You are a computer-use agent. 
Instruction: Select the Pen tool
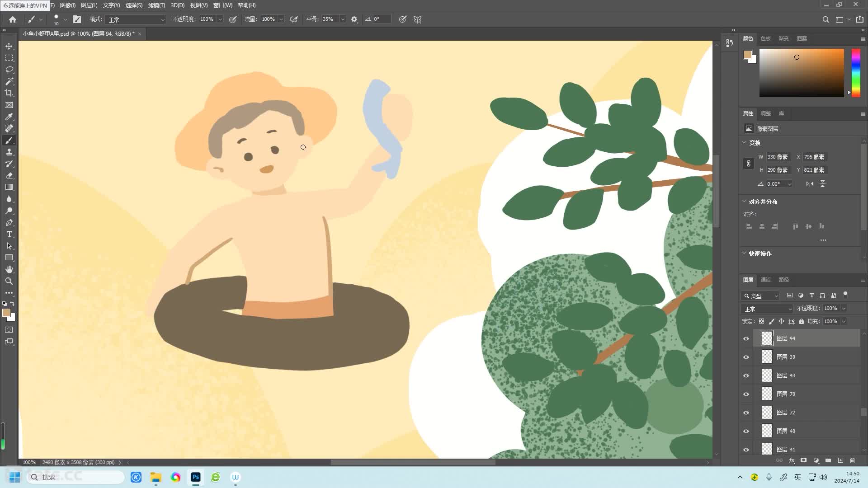[x=9, y=222]
